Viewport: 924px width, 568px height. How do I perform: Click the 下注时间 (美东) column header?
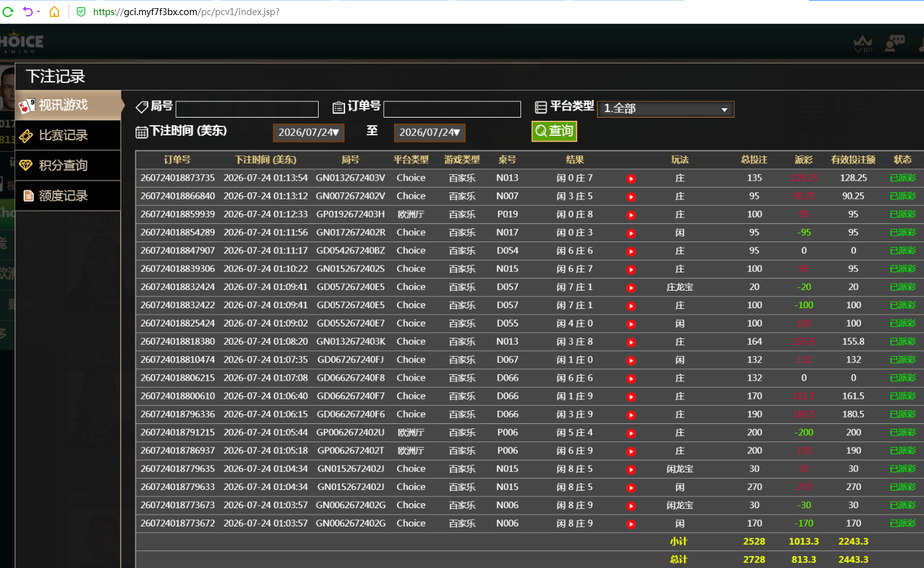point(265,160)
